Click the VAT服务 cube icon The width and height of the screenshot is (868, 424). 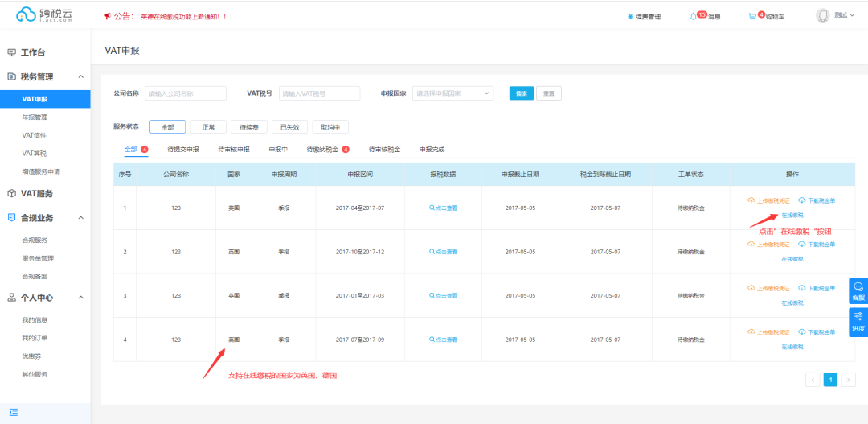click(x=11, y=193)
